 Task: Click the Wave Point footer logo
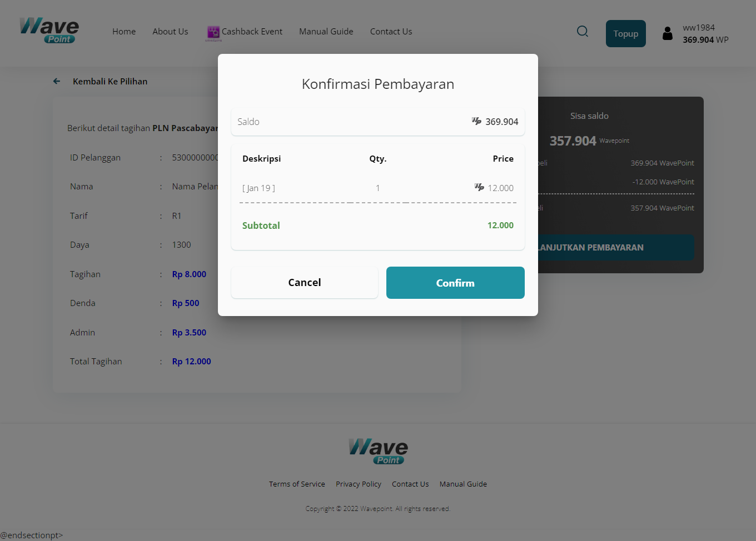(378, 451)
